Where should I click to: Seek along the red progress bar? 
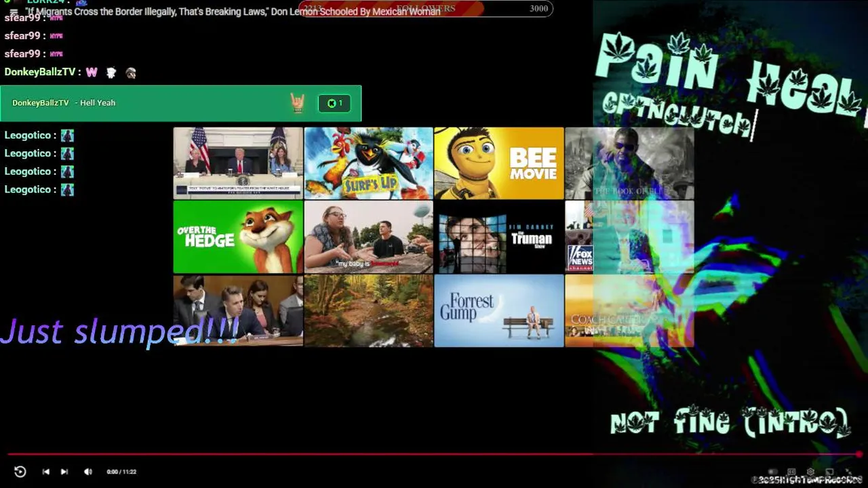(x=434, y=455)
